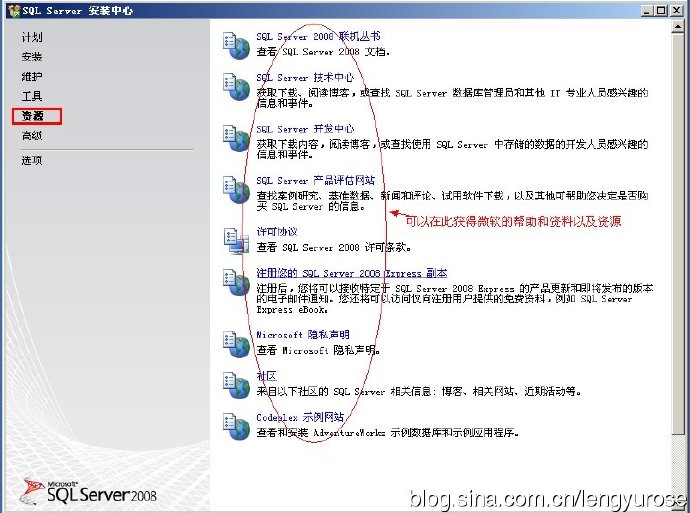Click the globe icon beside 社区
The width and height of the screenshot is (690, 513).
tap(236, 385)
